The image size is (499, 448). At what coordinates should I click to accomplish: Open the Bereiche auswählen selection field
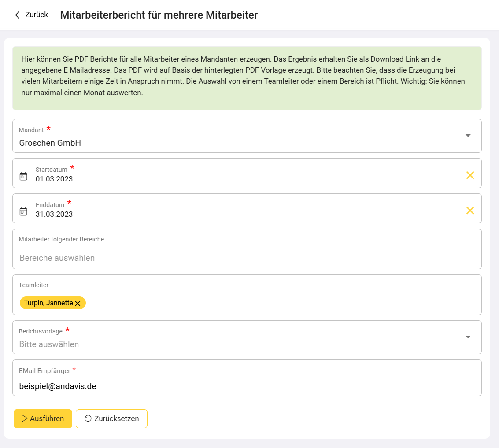[x=57, y=258]
